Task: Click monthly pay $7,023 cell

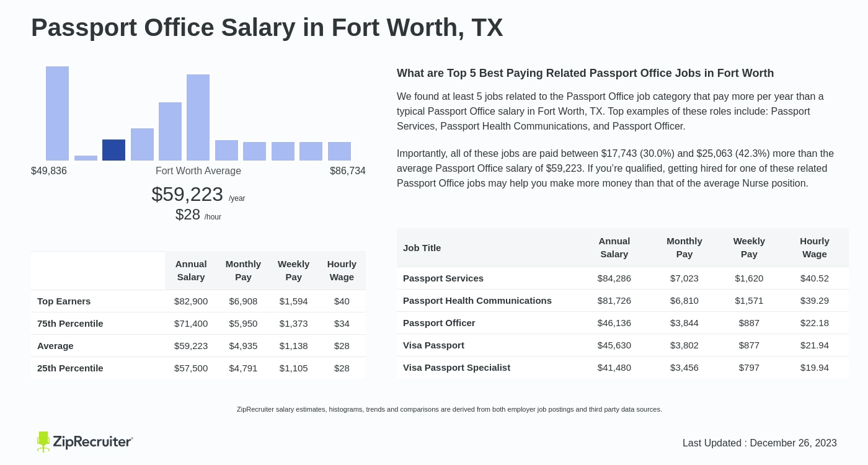Action: 684,278
